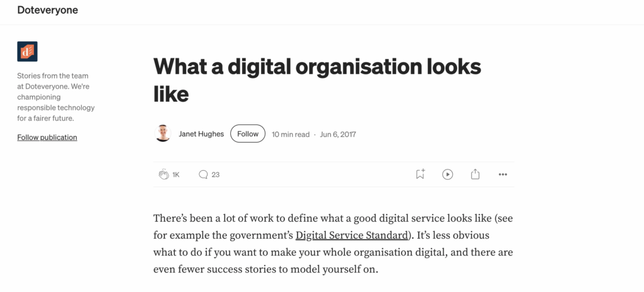Click the Jun 6, 2017 publish date
Viewport: 644px width, 292px height.
click(338, 134)
